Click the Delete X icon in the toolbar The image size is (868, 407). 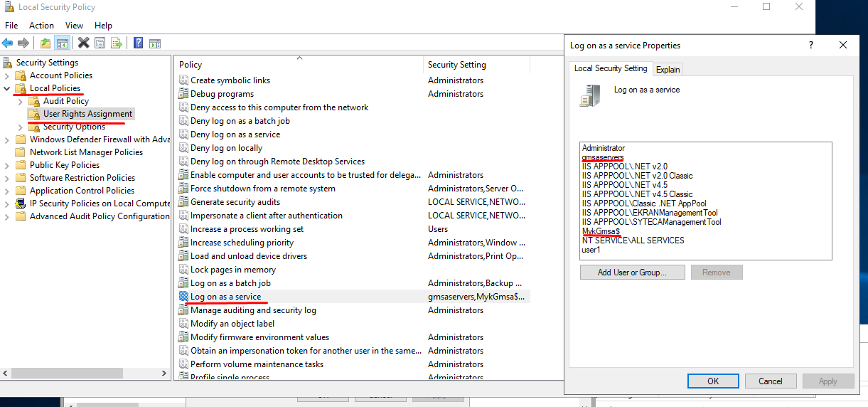click(x=84, y=43)
